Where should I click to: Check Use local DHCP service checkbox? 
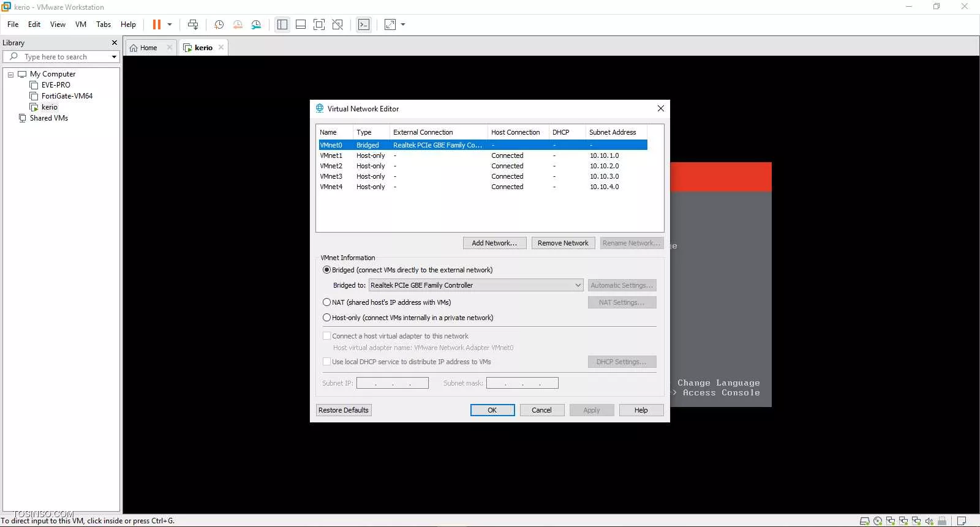click(326, 362)
